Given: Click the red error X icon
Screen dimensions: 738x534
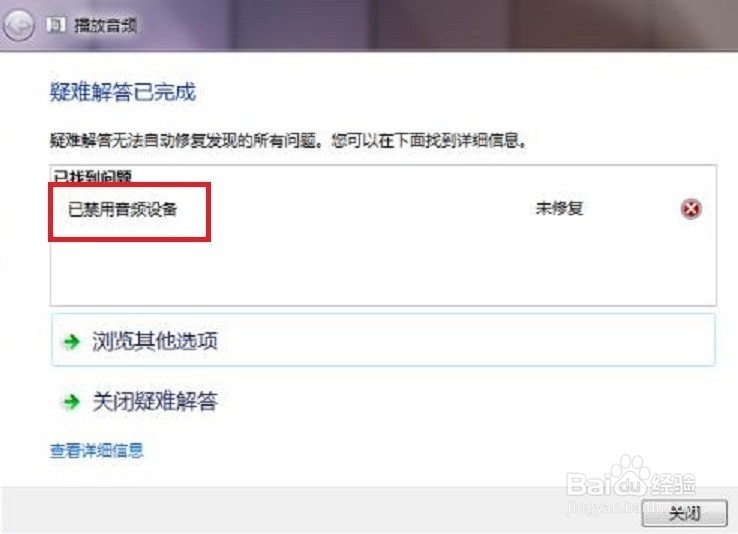Looking at the screenshot, I should pos(691,208).
